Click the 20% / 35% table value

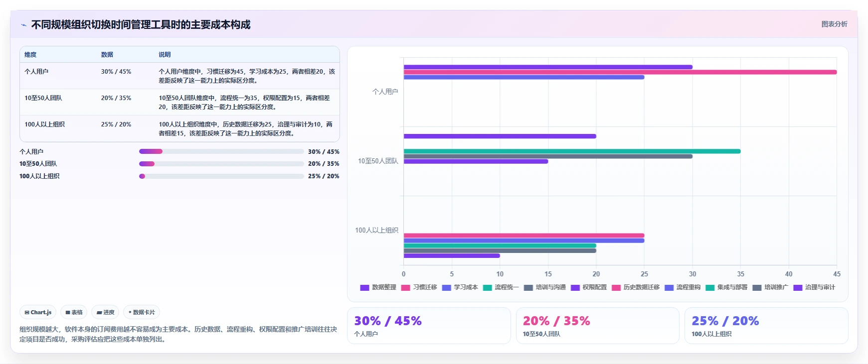coord(116,98)
